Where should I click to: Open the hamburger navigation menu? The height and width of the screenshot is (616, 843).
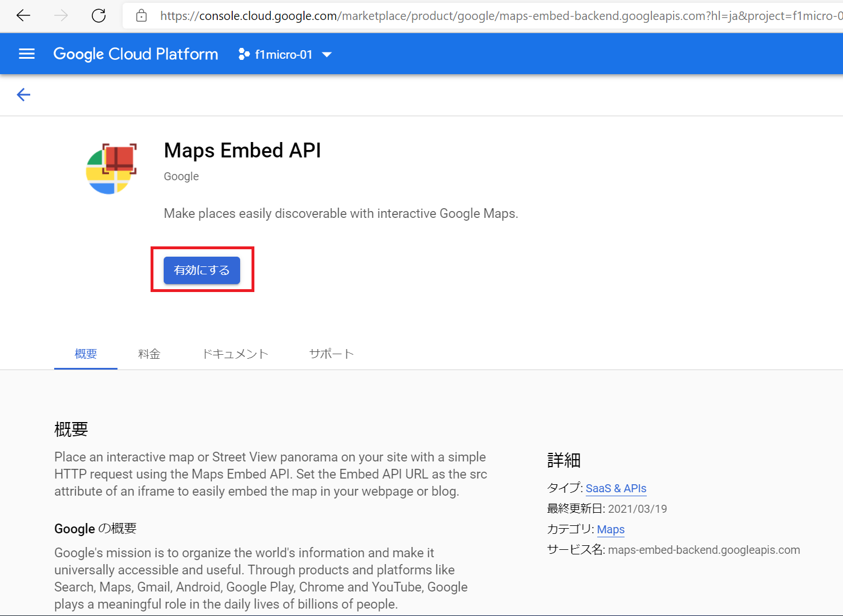coord(27,54)
